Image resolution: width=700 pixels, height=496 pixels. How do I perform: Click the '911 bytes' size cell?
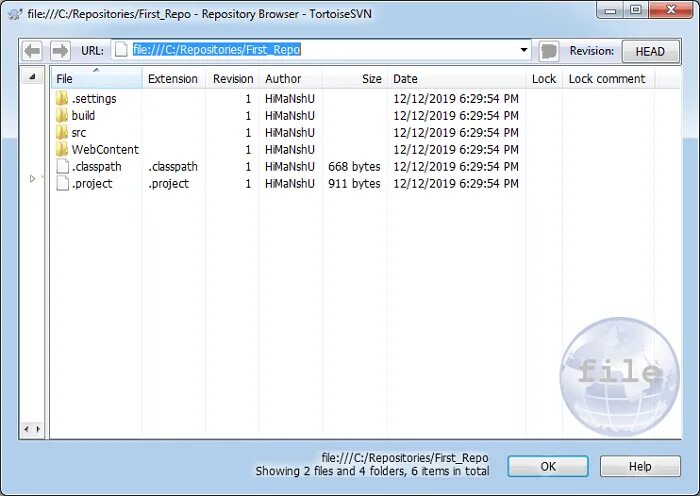pos(354,183)
